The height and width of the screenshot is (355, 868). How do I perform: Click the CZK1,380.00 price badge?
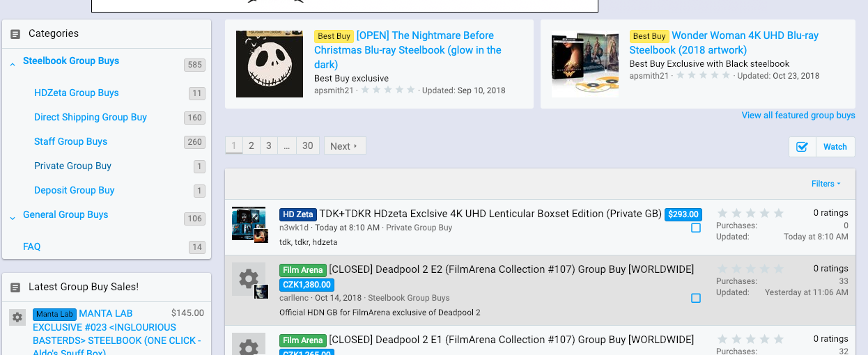pyautogui.click(x=307, y=285)
